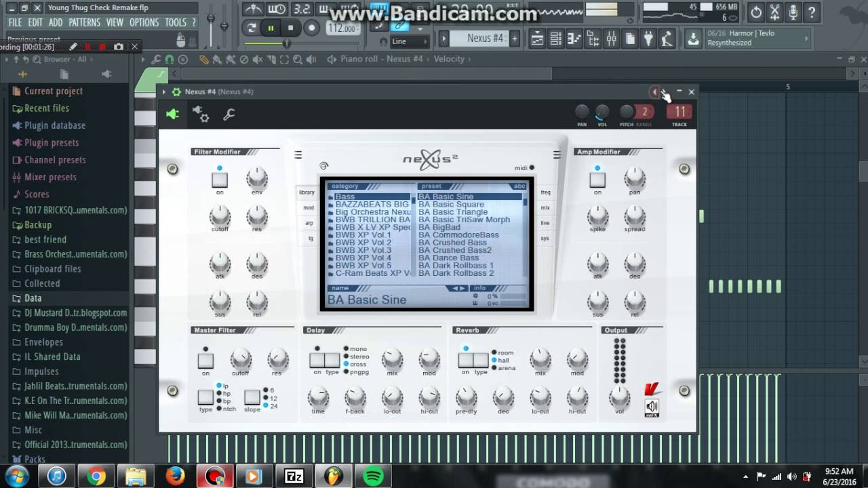This screenshot has width=868, height=488.
Task: Click the Nexus library button
Action: coord(307,192)
